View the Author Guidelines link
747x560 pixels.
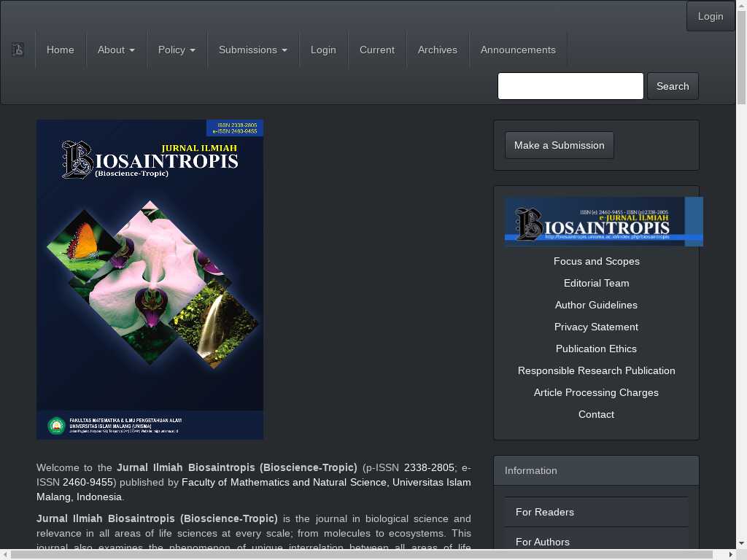597,305
